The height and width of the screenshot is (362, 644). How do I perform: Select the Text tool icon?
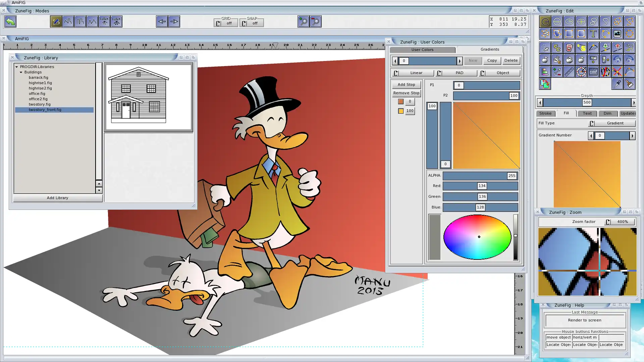pos(593,34)
